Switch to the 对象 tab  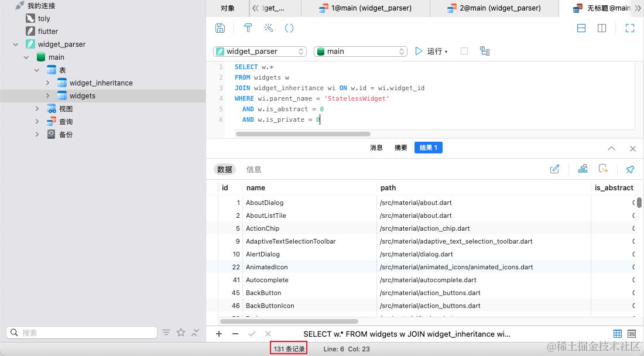pyautogui.click(x=228, y=8)
